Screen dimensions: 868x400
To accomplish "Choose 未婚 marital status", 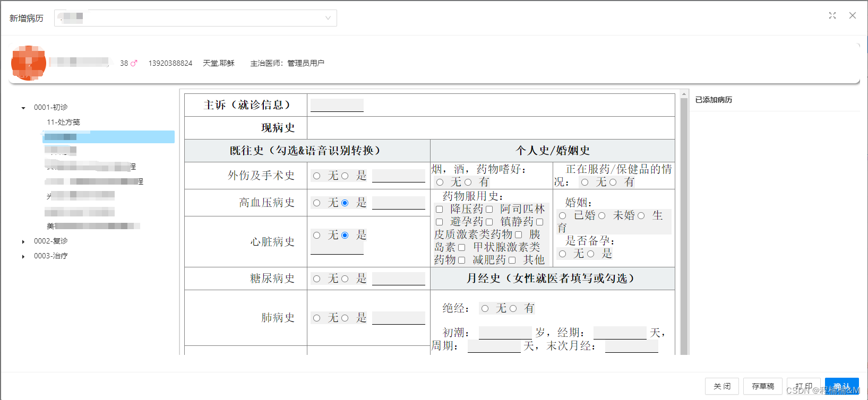I will [x=602, y=215].
